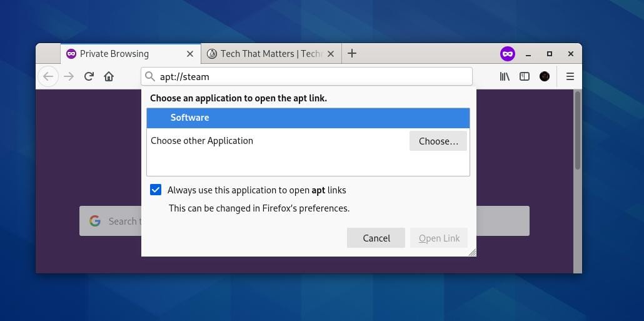
Task: Click the Open Link button
Action: (x=439, y=238)
